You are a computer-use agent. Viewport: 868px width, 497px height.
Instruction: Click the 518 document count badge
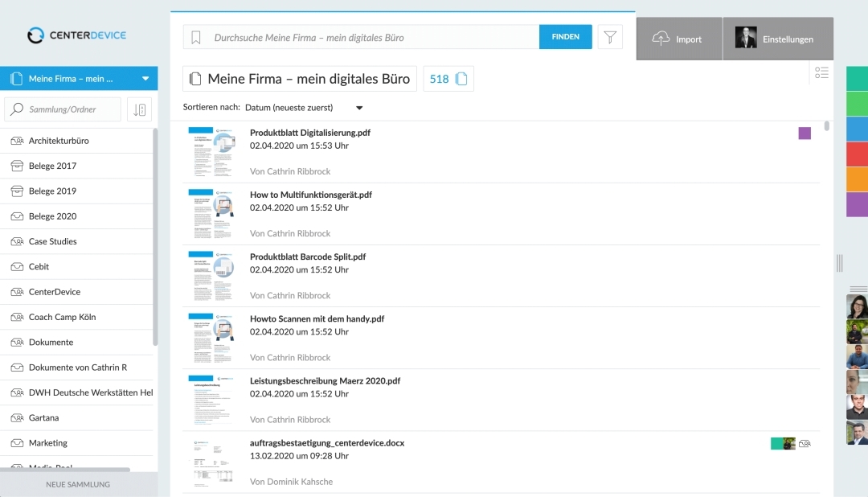tap(448, 79)
